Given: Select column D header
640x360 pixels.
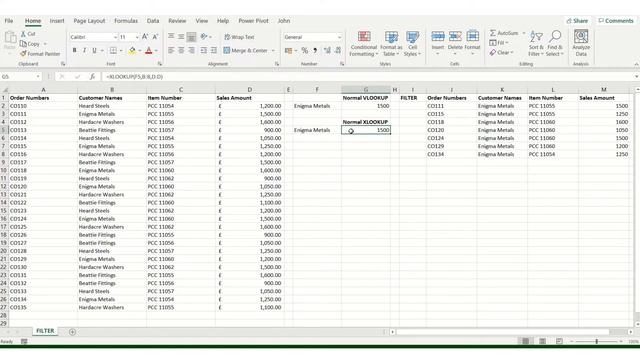Looking at the screenshot, I should tap(249, 89).
